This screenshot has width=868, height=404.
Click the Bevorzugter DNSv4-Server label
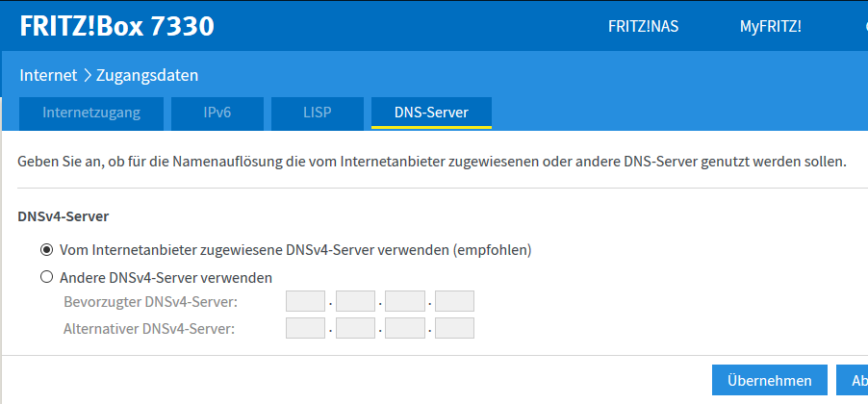tap(150, 302)
